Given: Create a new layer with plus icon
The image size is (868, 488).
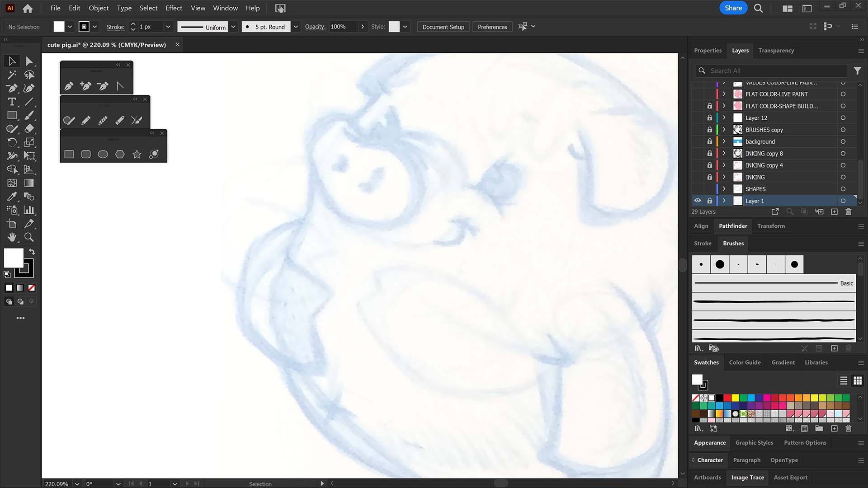Looking at the screenshot, I should click(x=835, y=211).
